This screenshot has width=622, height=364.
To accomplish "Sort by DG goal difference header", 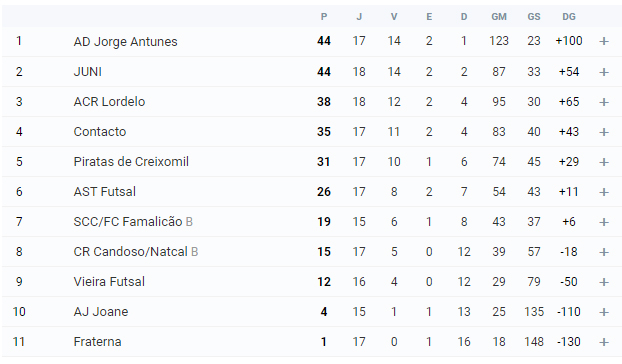I will [568, 17].
